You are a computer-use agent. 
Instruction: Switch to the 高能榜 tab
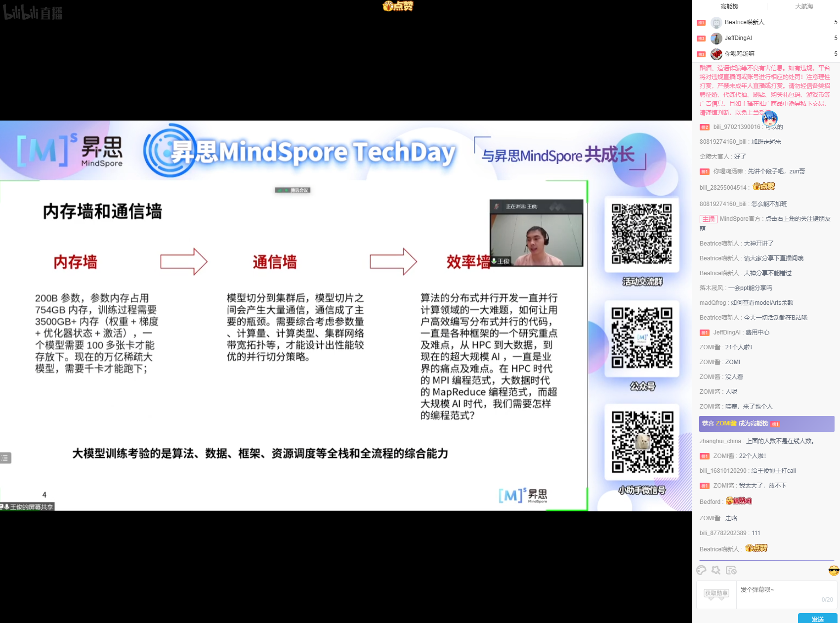click(x=729, y=6)
